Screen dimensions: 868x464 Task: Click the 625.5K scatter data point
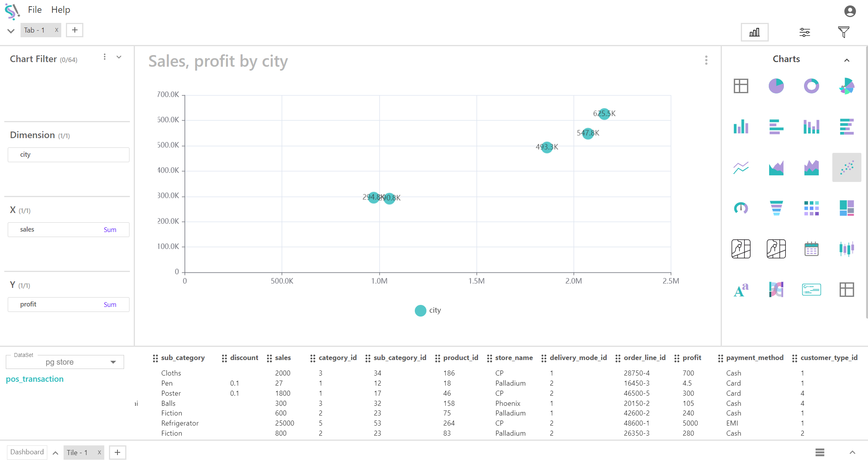tap(604, 114)
